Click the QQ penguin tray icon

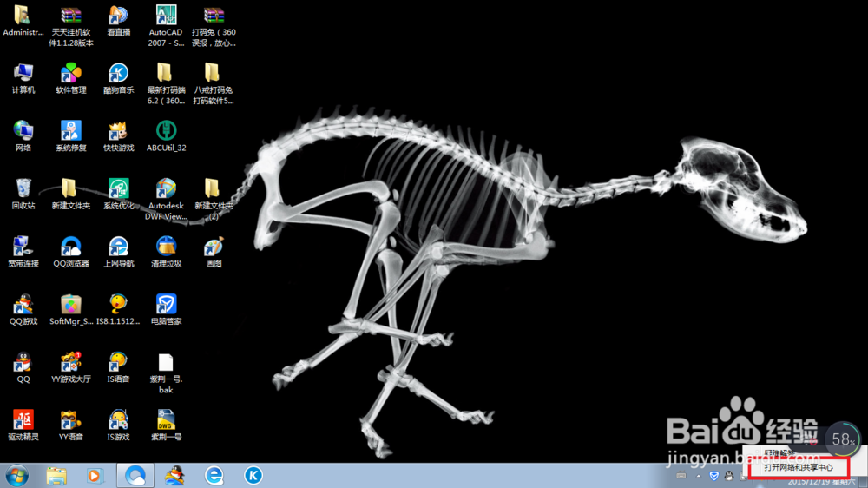coord(729,476)
